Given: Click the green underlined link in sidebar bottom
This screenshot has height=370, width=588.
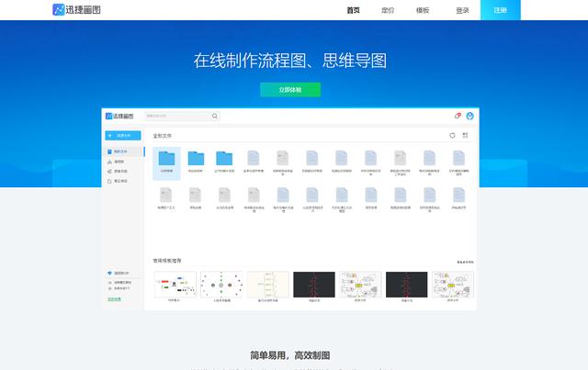Looking at the screenshot, I should 114,299.
